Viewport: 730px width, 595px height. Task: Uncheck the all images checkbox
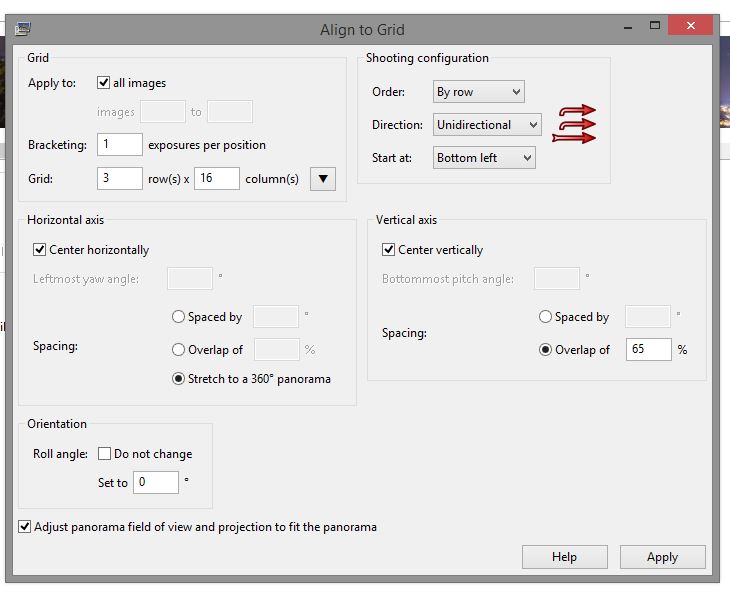(104, 83)
